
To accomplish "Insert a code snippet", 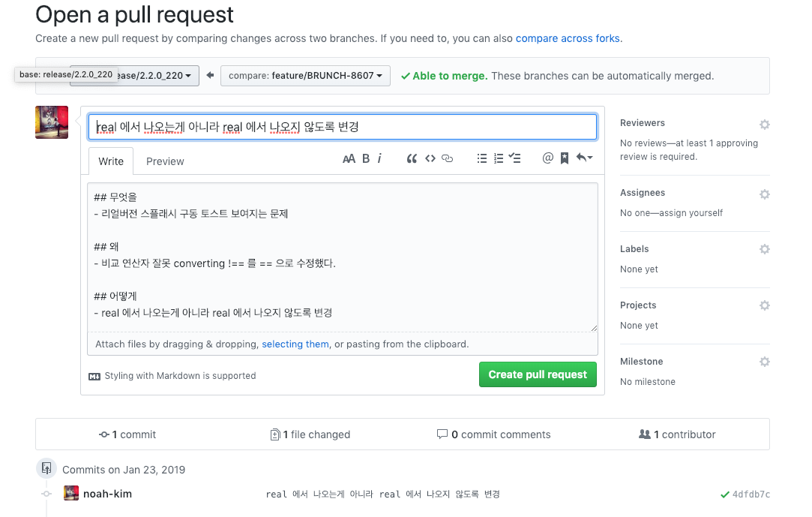I will click(430, 158).
